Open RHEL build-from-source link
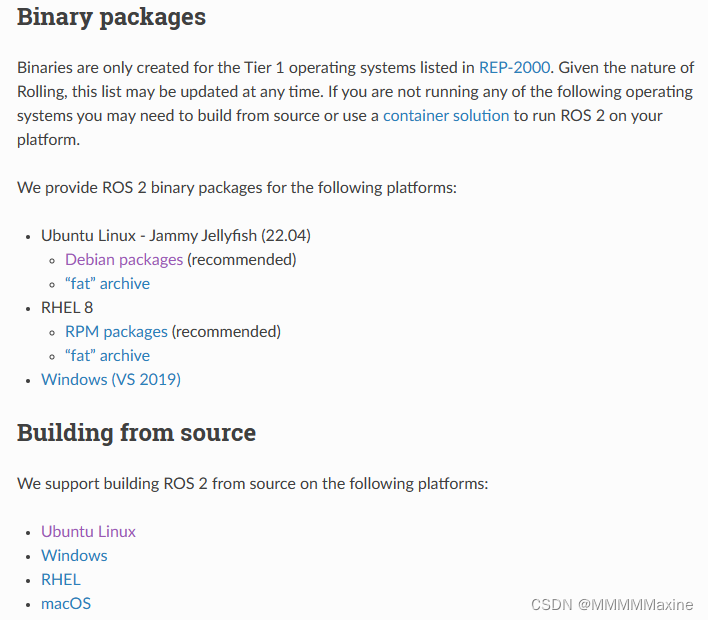The width and height of the screenshot is (708, 620). click(61, 579)
